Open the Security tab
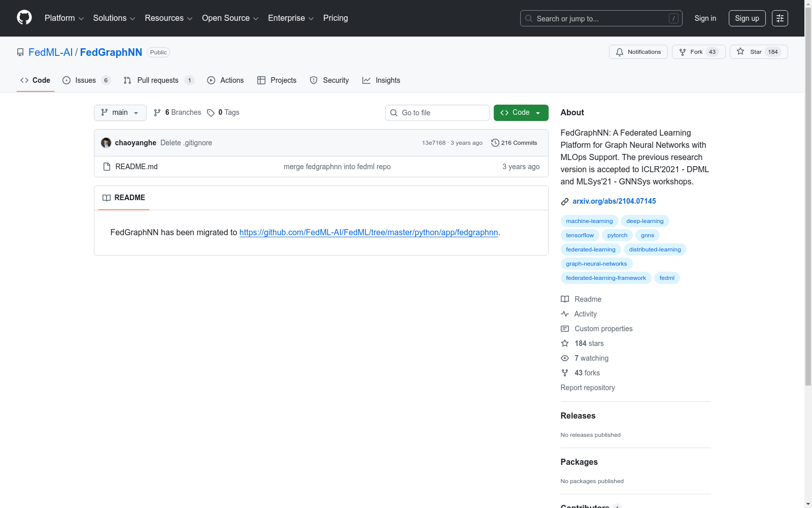Image resolution: width=812 pixels, height=508 pixels. 329,80
